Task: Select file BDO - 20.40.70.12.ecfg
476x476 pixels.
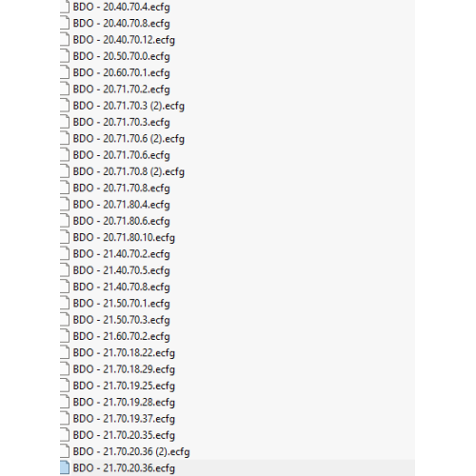Action: 124,40
